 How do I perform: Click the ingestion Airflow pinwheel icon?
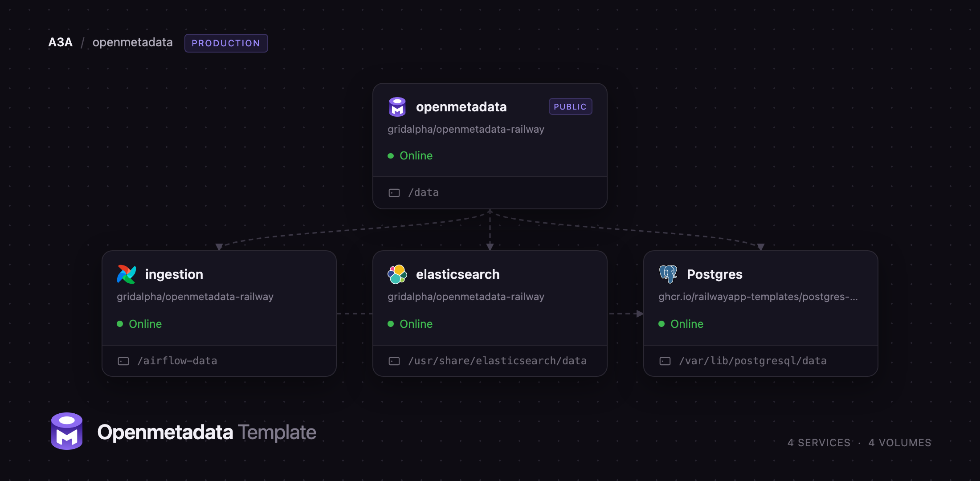coord(127,274)
